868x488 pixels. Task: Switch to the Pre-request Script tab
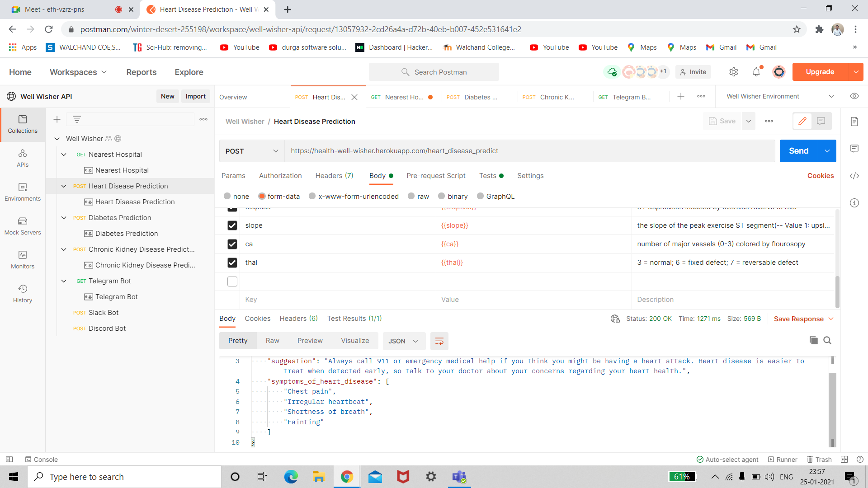coord(435,176)
